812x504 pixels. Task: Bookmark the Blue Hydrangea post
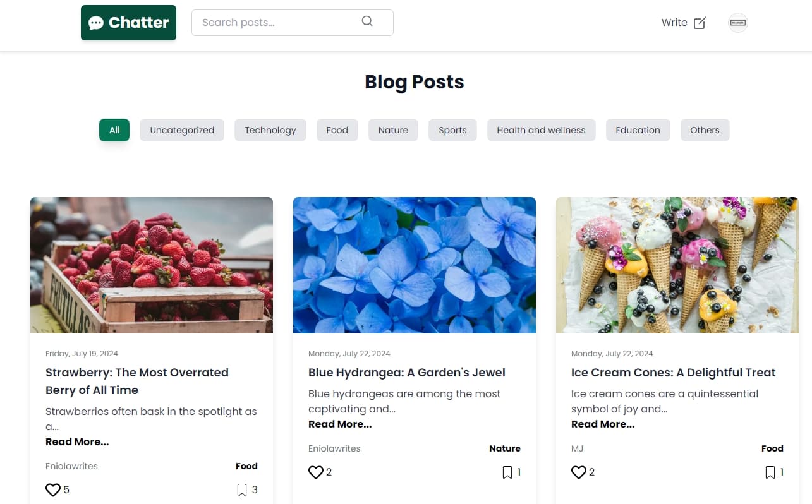click(507, 472)
